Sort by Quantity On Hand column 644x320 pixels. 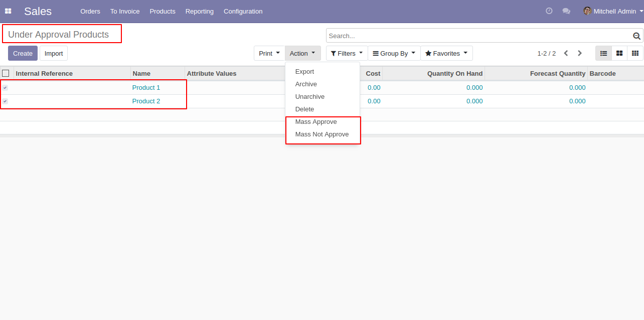click(x=434, y=73)
